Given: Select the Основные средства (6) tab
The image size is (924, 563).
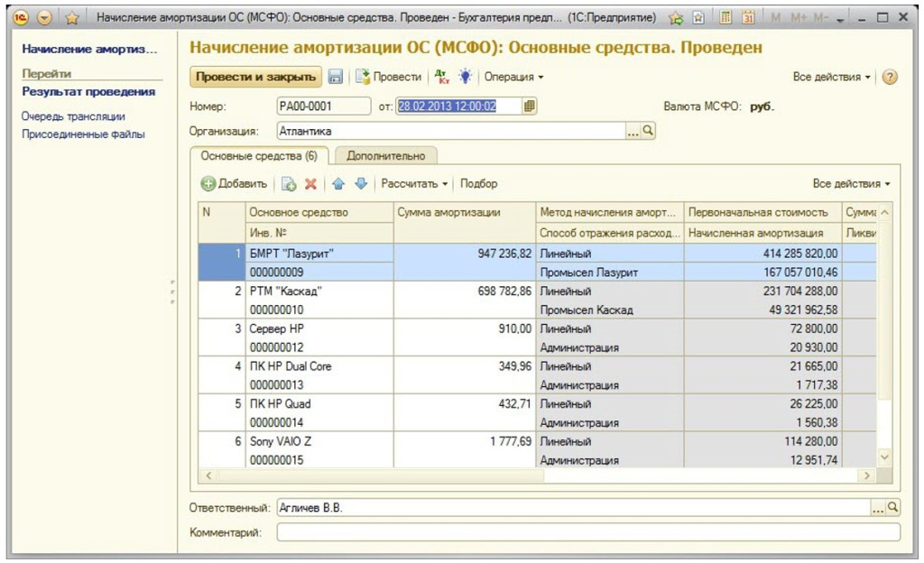Looking at the screenshot, I should (x=259, y=155).
